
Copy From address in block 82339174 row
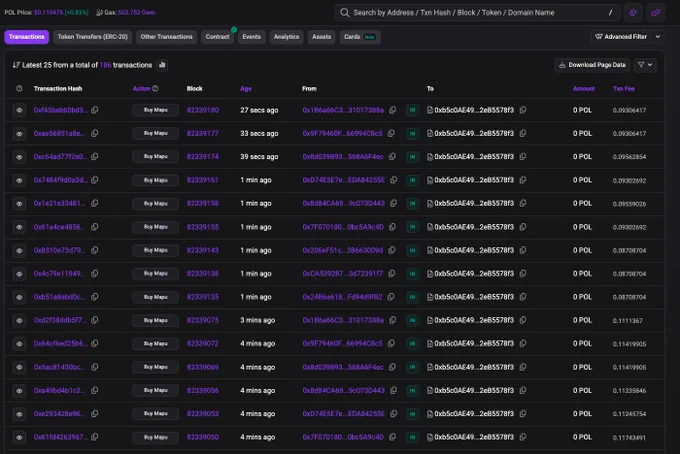[392, 157]
